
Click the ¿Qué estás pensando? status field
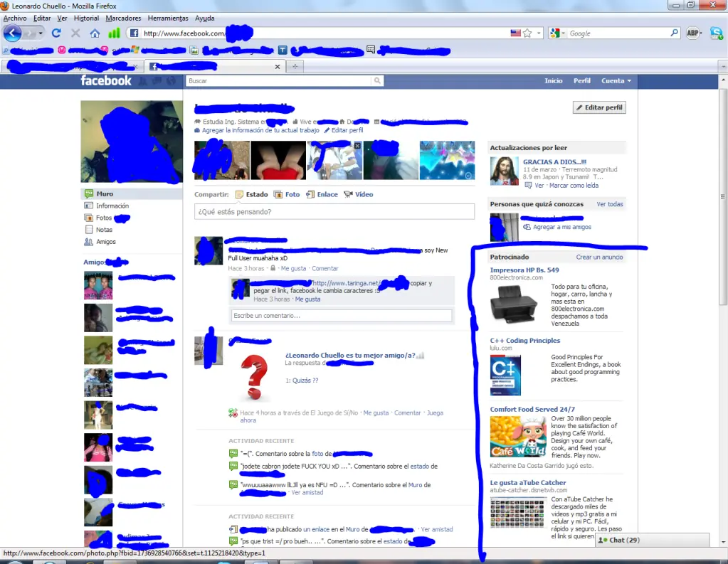334,211
